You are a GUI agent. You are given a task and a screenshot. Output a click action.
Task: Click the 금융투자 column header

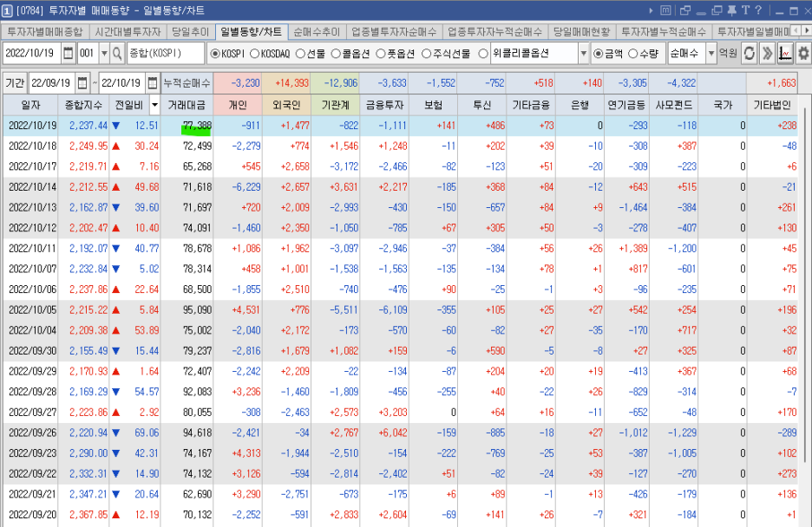[383, 105]
